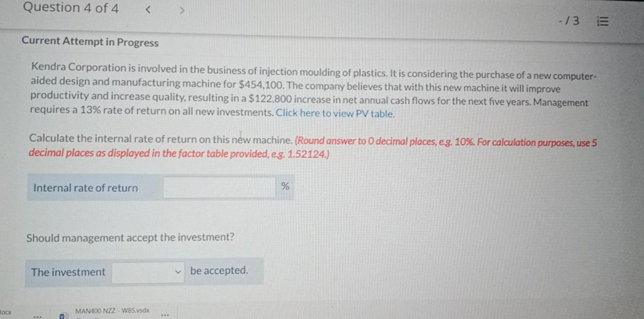Click the previous question arrow

pyautogui.click(x=148, y=10)
